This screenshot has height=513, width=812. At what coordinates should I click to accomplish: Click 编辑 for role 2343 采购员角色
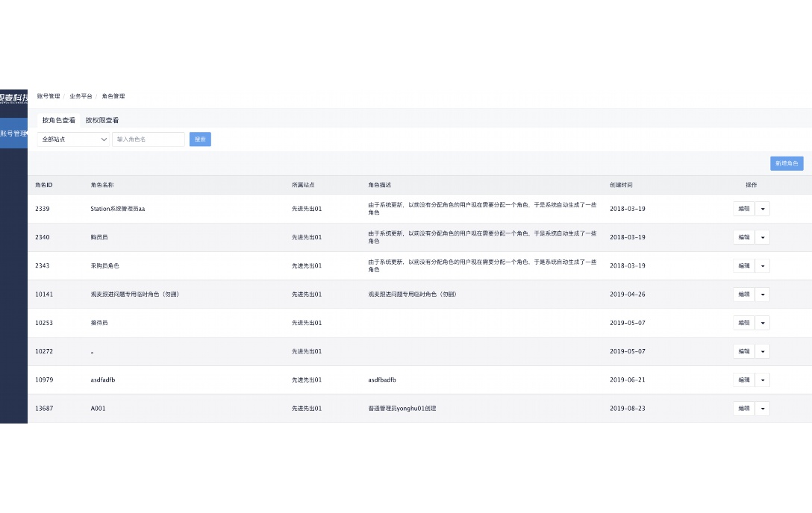coord(743,265)
